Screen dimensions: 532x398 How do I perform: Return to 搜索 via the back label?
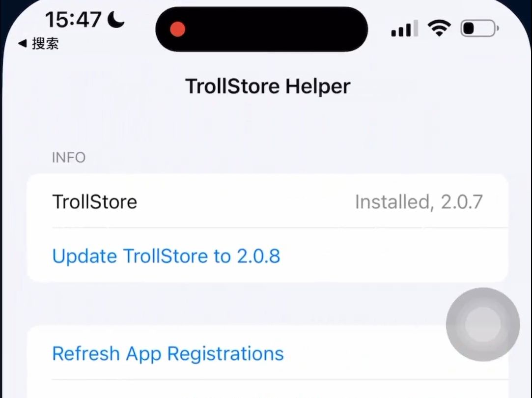[45, 43]
